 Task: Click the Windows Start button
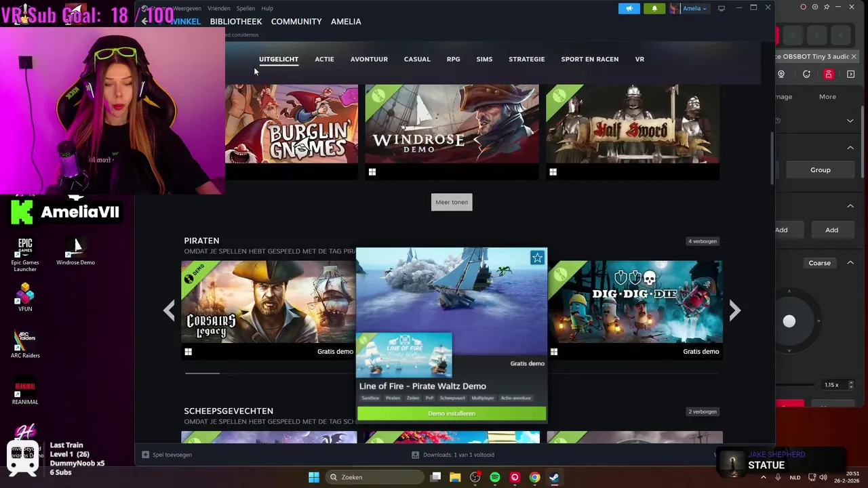tap(314, 477)
